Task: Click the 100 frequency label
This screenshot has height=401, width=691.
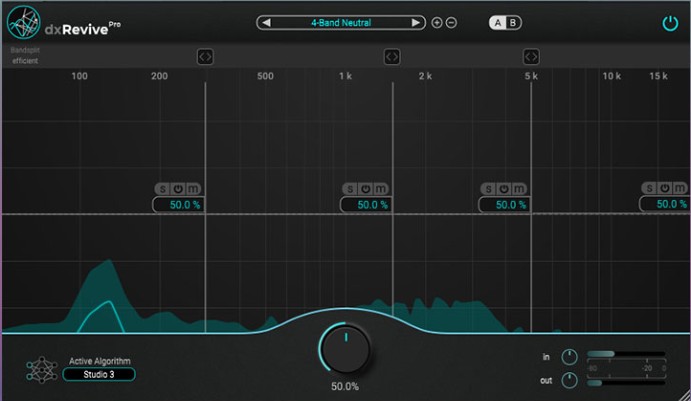Action: pyautogui.click(x=79, y=76)
